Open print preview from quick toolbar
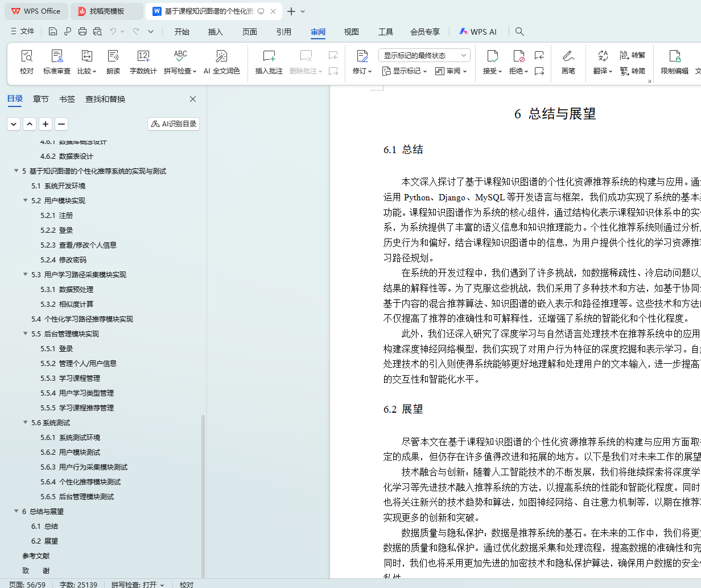This screenshot has width=701, height=588. pyautogui.click(x=97, y=31)
